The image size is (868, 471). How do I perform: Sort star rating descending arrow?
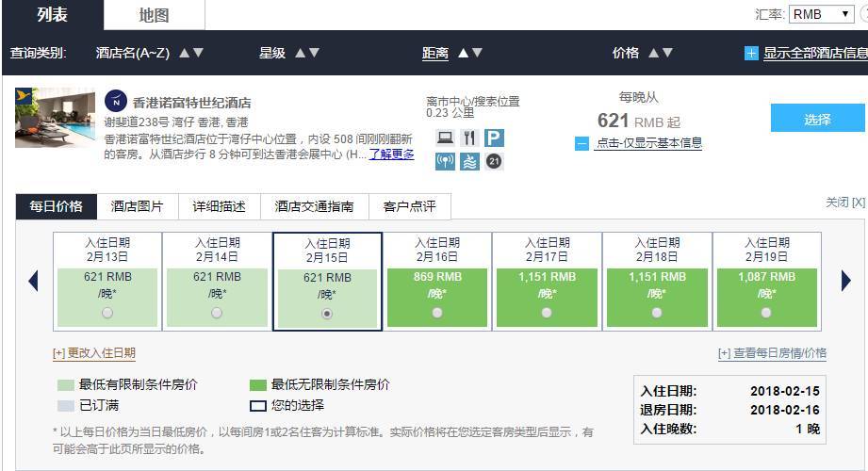pos(314,53)
